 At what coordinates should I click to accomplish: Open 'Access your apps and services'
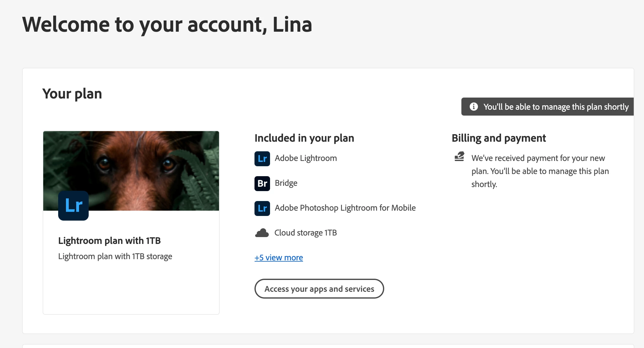click(319, 289)
